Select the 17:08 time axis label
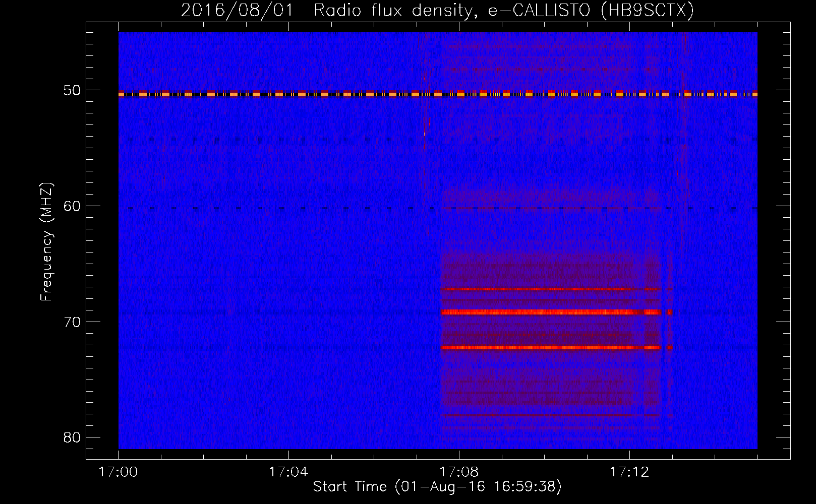The width and height of the screenshot is (816, 504). click(459, 472)
